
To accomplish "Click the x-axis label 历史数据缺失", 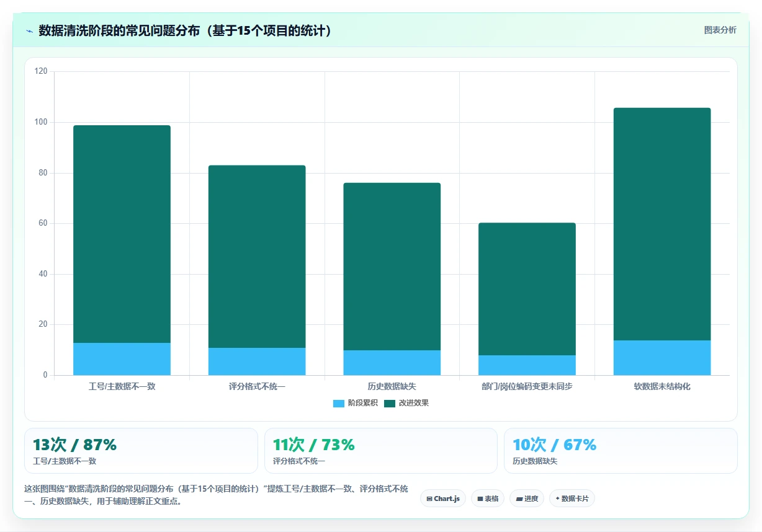I will click(392, 386).
